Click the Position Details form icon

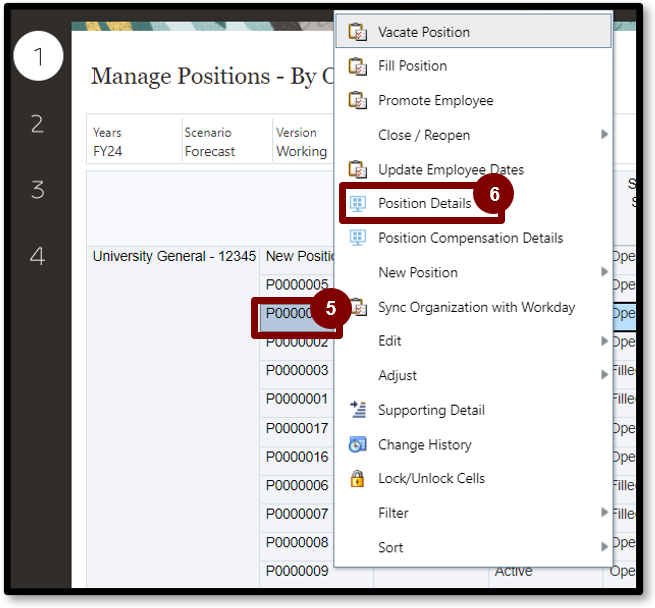point(357,204)
